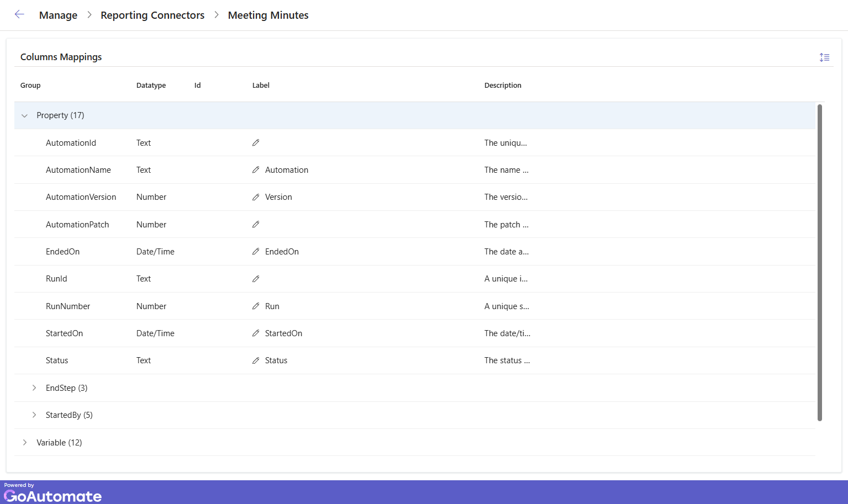Edit the AutomationId label pencil icon
This screenshot has height=504, width=848.
pyautogui.click(x=256, y=143)
